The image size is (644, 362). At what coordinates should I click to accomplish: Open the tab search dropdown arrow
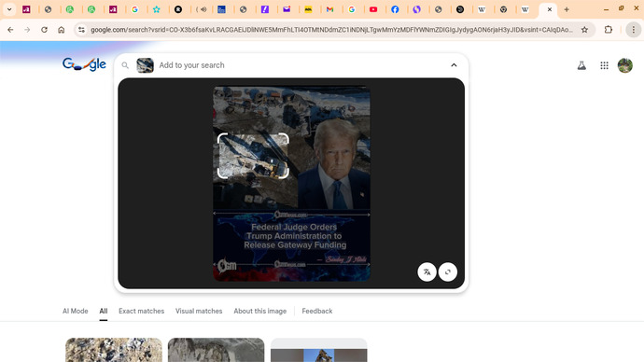point(9,9)
